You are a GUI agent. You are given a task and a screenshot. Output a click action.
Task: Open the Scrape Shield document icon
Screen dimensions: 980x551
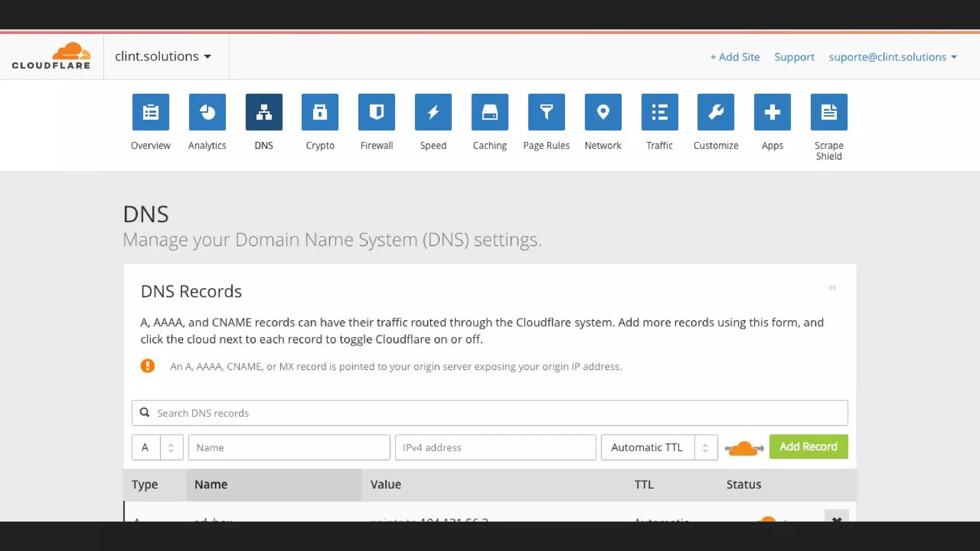click(x=829, y=112)
